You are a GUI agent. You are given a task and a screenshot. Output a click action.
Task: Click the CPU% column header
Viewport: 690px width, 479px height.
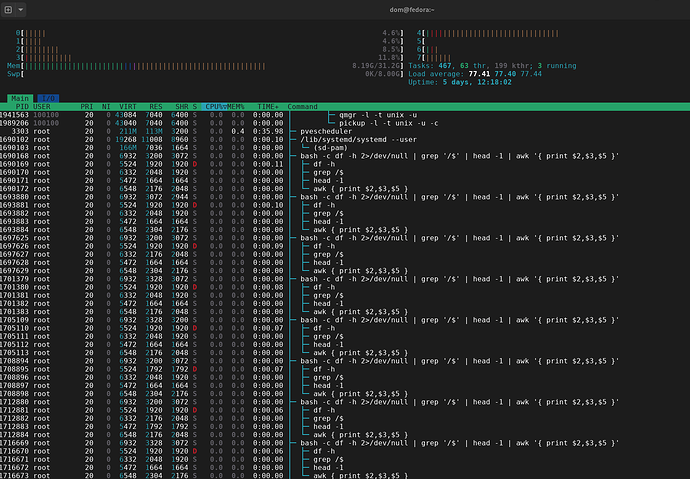coord(214,107)
